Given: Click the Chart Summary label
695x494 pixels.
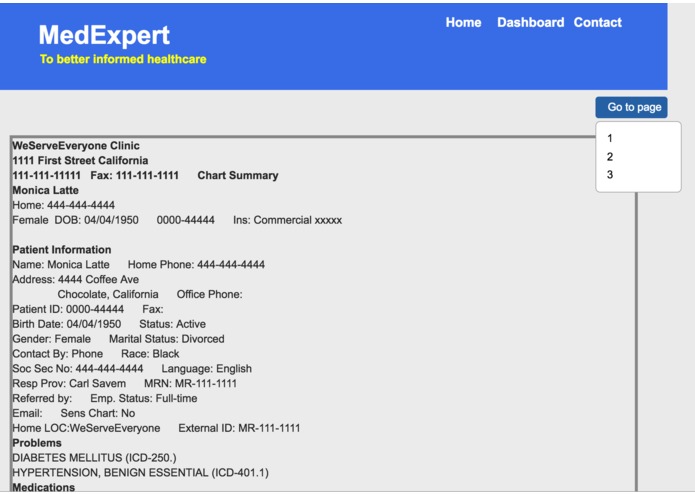Looking at the screenshot, I should click(x=238, y=175).
